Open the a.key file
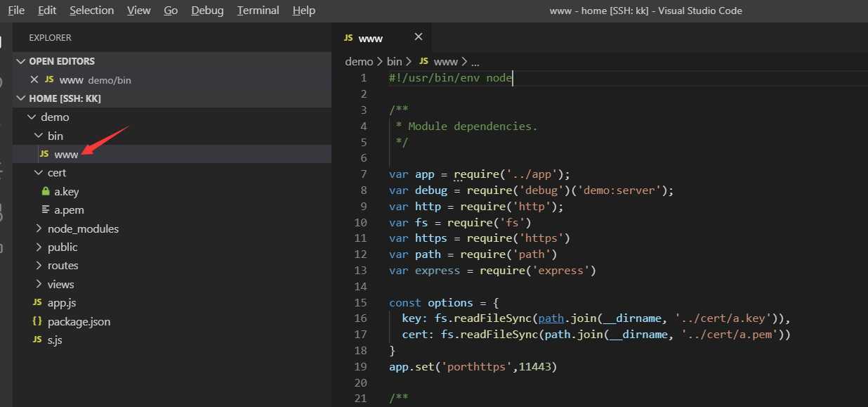The height and width of the screenshot is (407, 868). point(67,191)
